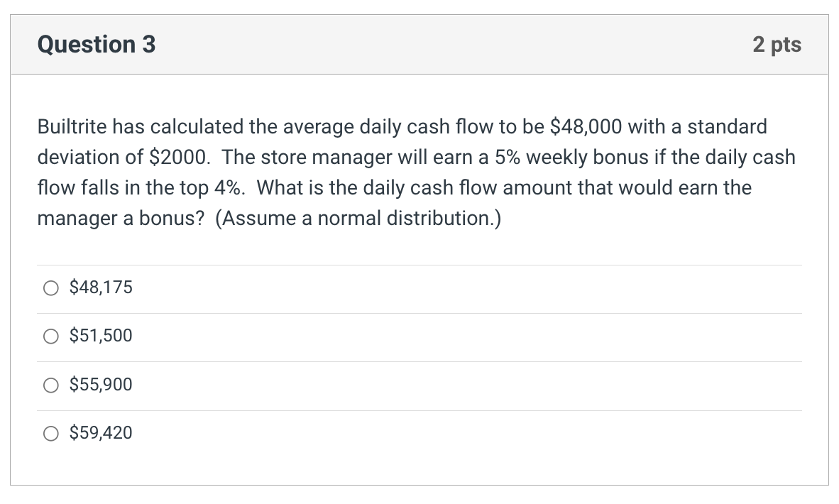This screenshot has width=839, height=504.
Task: Click the $51,500 answer label
Action: pos(100,336)
